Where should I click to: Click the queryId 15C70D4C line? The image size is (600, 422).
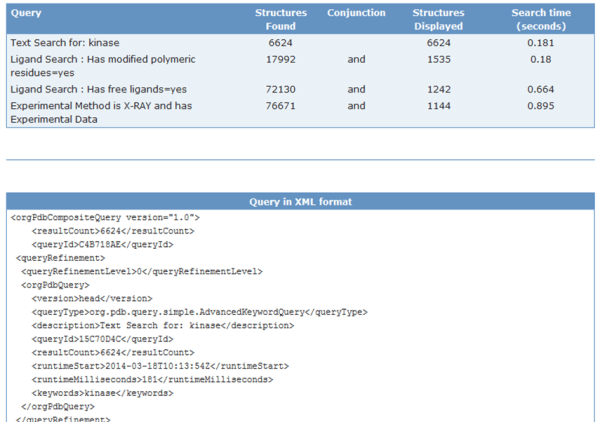[x=103, y=339]
